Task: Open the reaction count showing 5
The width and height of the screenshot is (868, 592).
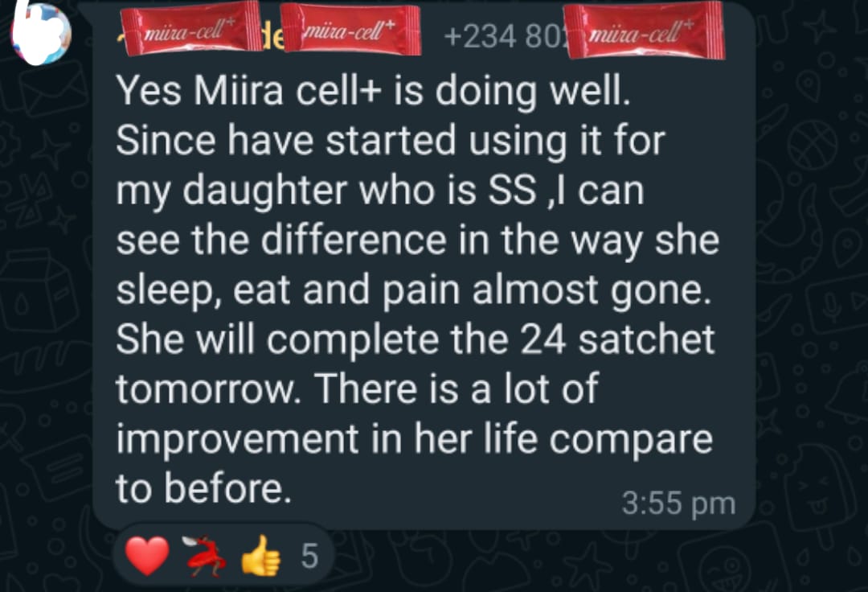Action: click(x=309, y=556)
